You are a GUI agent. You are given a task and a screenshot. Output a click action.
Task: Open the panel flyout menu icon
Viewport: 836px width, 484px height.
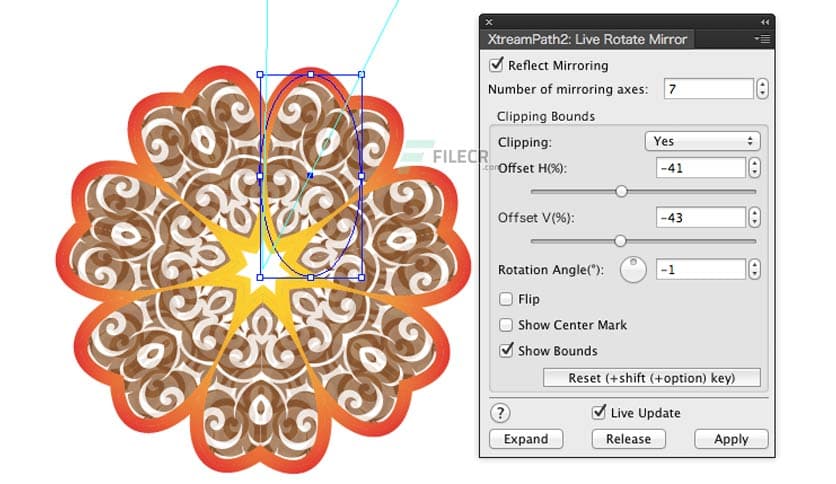[x=763, y=39]
